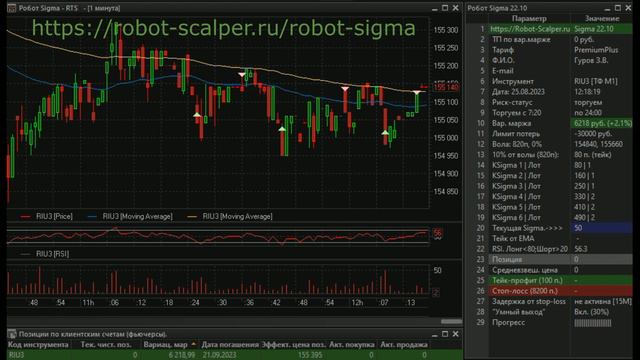Select the RIU3 row in the positions table

(x=235, y=355)
